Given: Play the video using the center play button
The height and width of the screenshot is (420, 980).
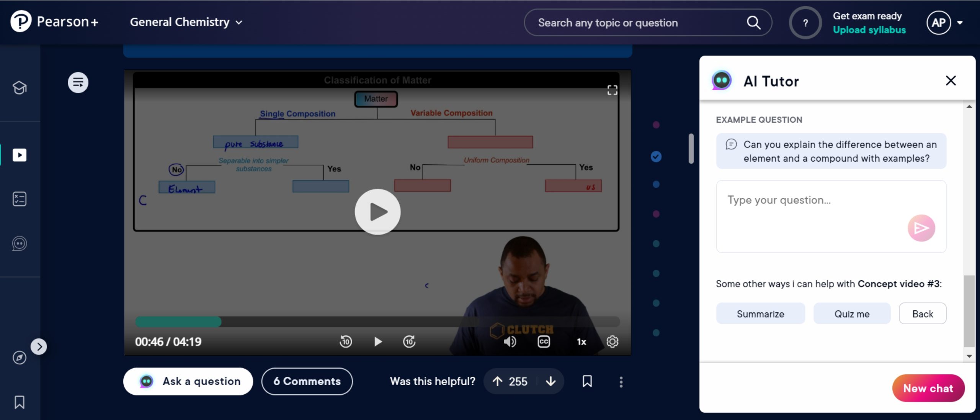Looking at the screenshot, I should pos(377,212).
